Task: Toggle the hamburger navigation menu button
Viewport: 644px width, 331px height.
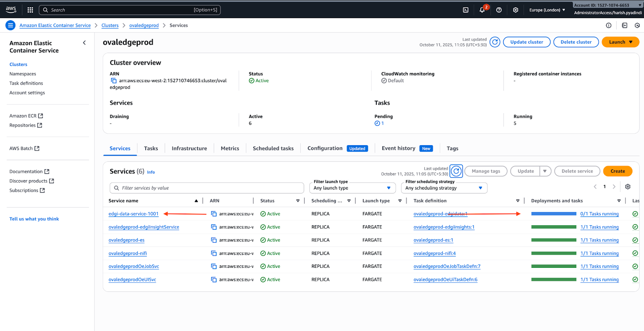Action: pyautogui.click(x=10, y=25)
